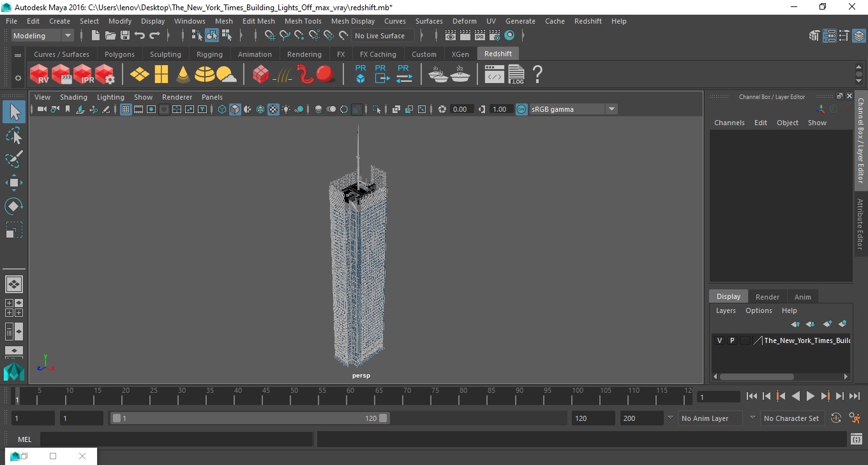
Task: Open Redshift script window icon
Action: [x=495, y=75]
